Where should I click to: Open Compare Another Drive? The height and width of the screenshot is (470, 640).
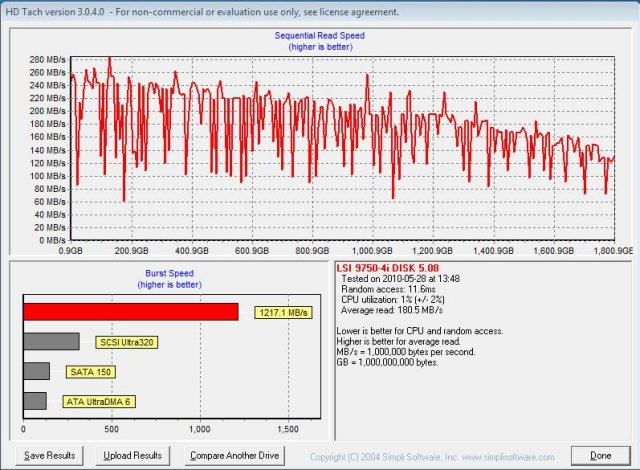[x=235, y=455]
